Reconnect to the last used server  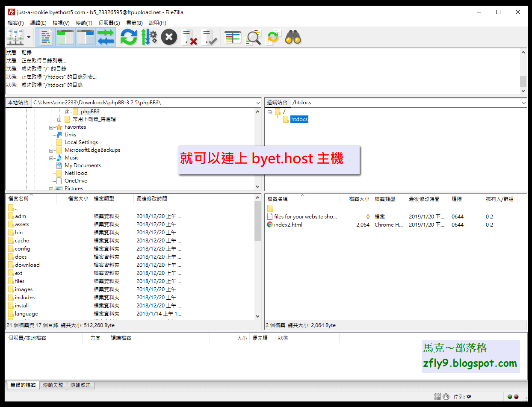tap(210, 37)
